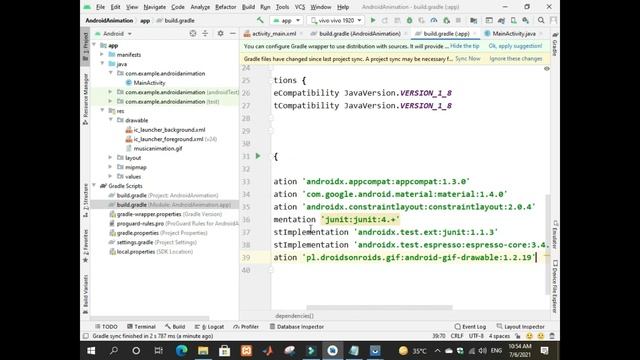The height and width of the screenshot is (360, 640).
Task: Toggle the Project tool window side tab
Action: coord(85,47)
